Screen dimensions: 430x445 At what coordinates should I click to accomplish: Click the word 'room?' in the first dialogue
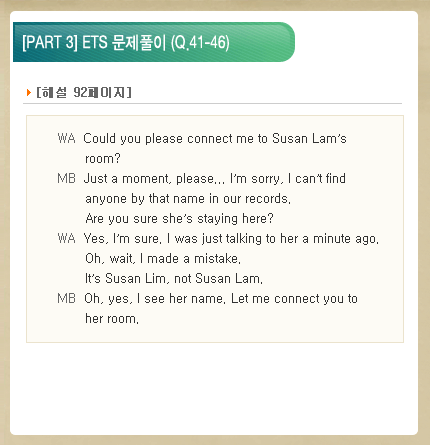pos(103,158)
